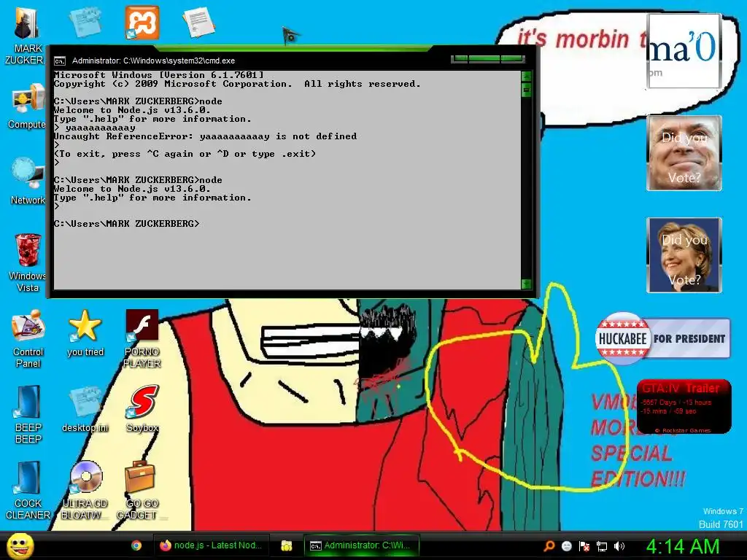747x560 pixels.
Task: Open the folder icon on the taskbar
Action: [286, 545]
